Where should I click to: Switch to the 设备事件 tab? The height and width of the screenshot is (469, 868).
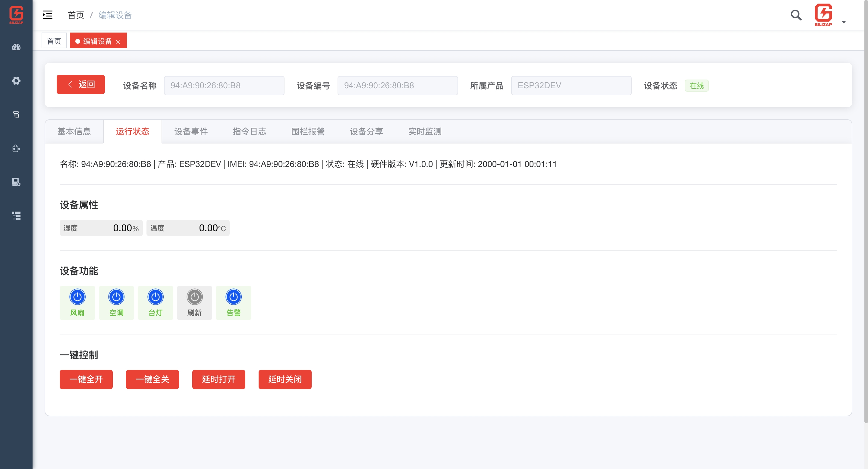click(x=191, y=131)
